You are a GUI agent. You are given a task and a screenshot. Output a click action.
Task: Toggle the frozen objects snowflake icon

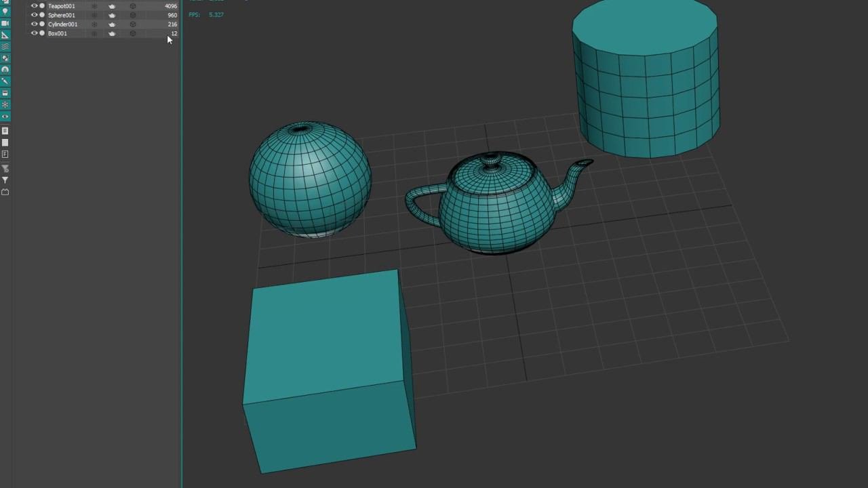(x=5, y=105)
